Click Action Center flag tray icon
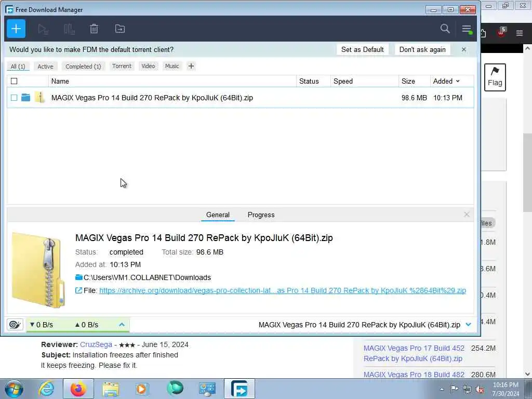Viewport: 532px width, 399px height. pos(454,389)
